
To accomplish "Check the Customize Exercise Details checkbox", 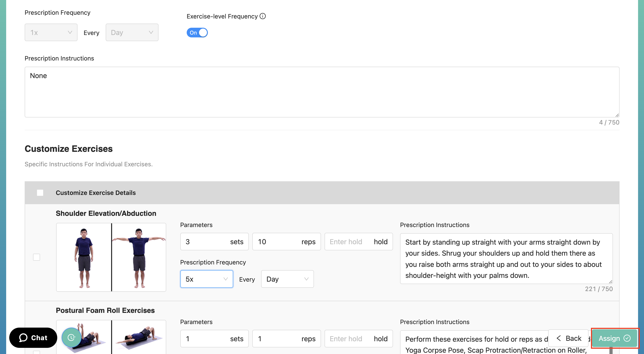I will point(40,193).
